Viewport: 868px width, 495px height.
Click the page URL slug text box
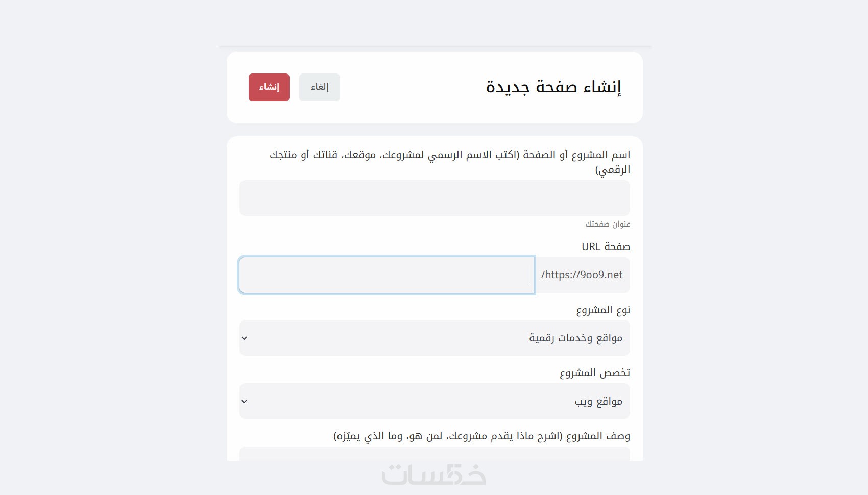387,276
